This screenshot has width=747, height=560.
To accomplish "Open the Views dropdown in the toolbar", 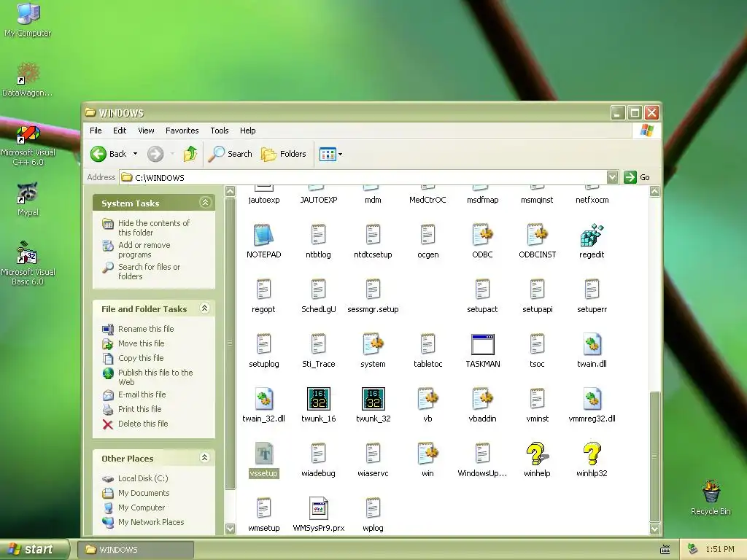I will point(340,155).
